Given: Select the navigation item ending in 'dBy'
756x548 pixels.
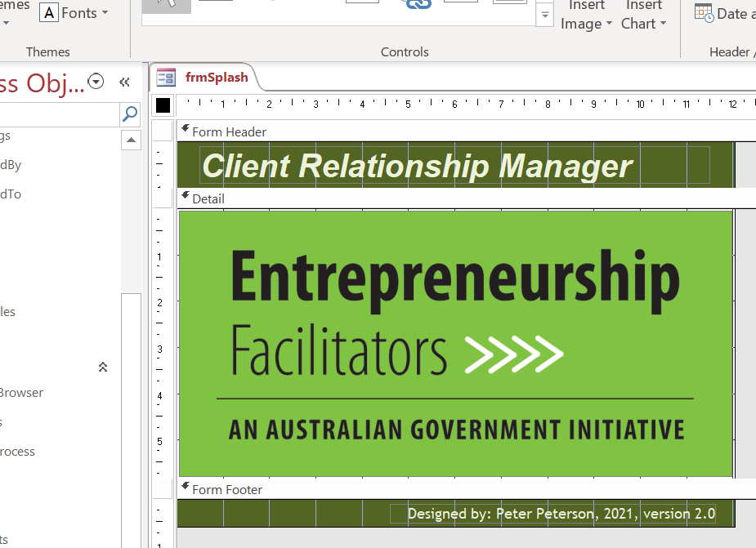Looking at the screenshot, I should (11, 165).
